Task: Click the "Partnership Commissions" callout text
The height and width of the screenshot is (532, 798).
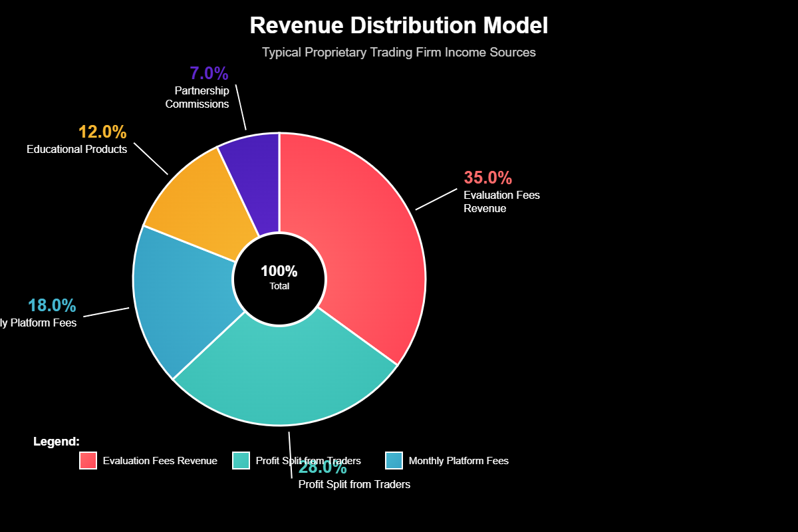Action: pos(198,97)
